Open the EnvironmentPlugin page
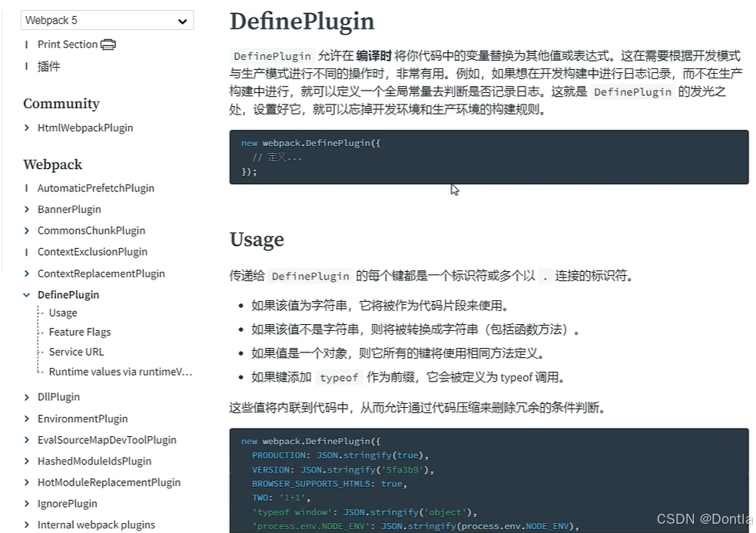 [82, 419]
